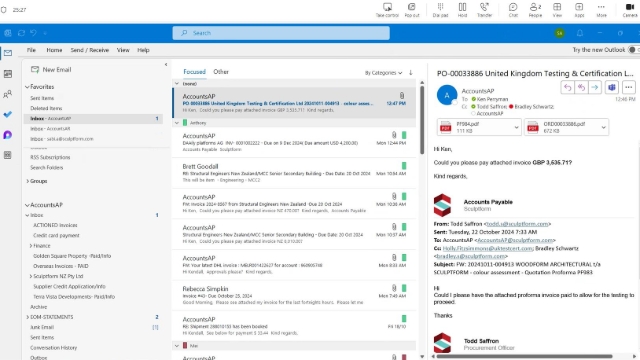
Task: Open the notifications bell icon
Action: (x=580, y=33)
